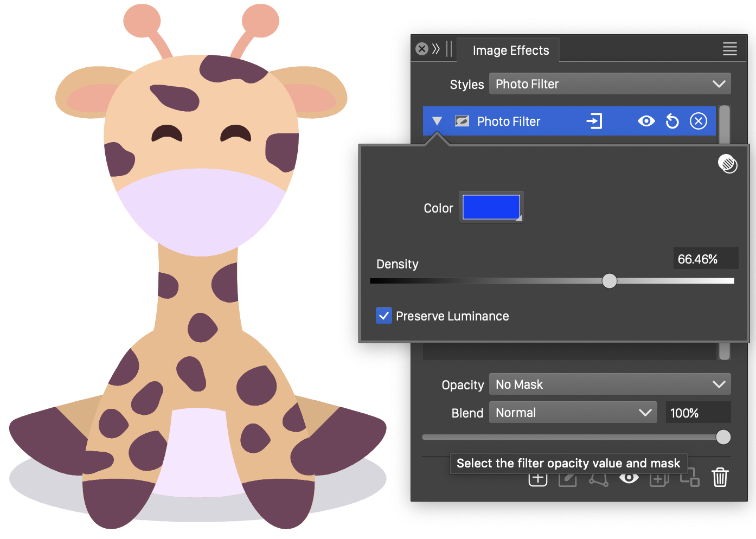The width and height of the screenshot is (756, 539).
Task: Toggle the bottom toolbar eye icon
Action: (629, 478)
